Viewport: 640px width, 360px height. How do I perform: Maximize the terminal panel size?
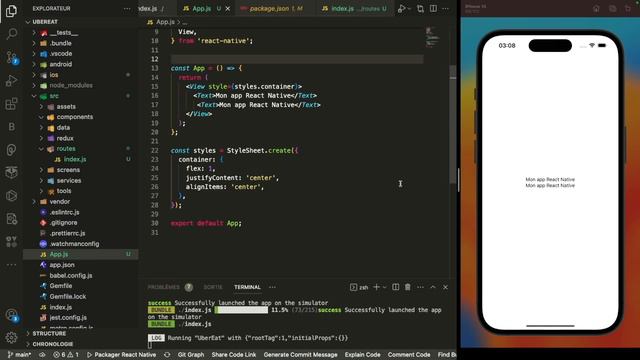(x=433, y=287)
